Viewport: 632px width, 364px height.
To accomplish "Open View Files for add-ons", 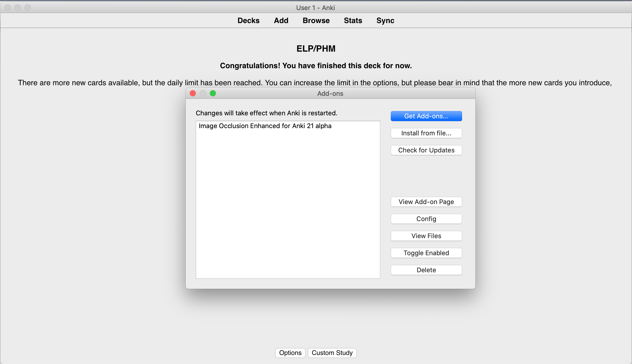I will tap(426, 236).
